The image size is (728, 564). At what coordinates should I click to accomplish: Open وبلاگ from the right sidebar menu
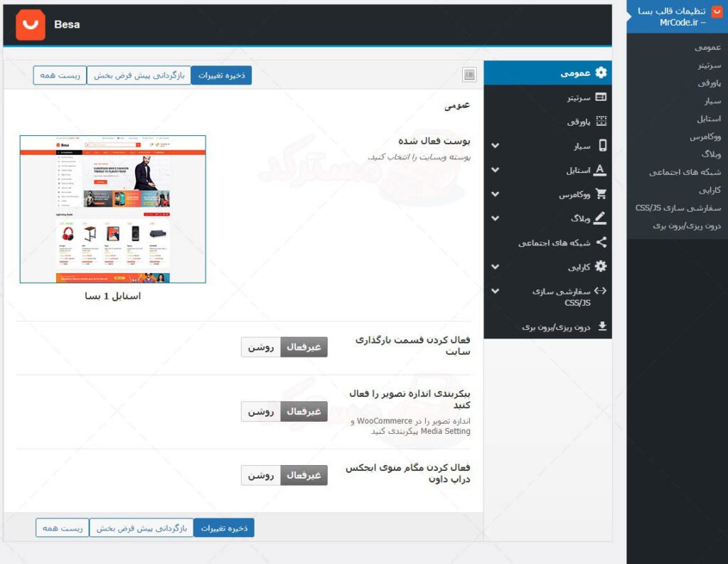click(711, 154)
